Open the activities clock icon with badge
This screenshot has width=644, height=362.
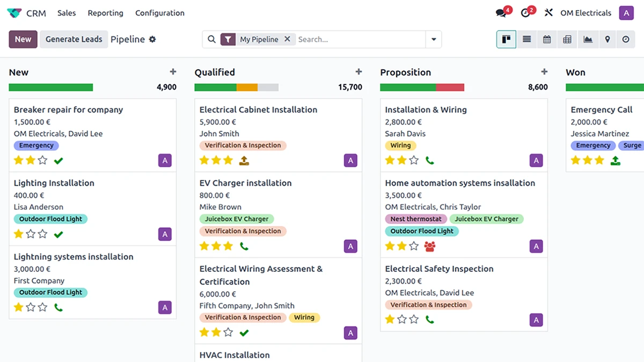click(x=526, y=13)
